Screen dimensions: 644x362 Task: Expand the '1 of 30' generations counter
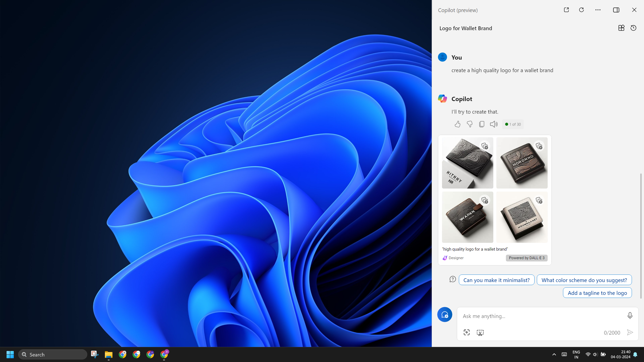point(513,124)
